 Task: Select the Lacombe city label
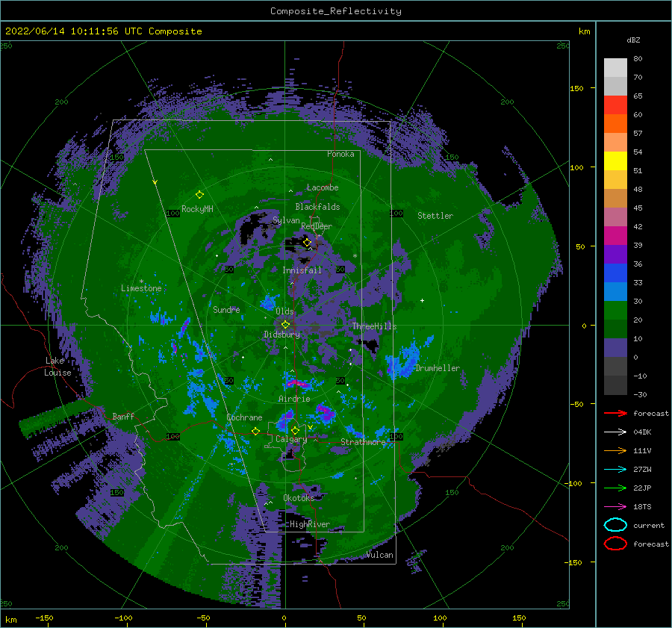click(323, 187)
